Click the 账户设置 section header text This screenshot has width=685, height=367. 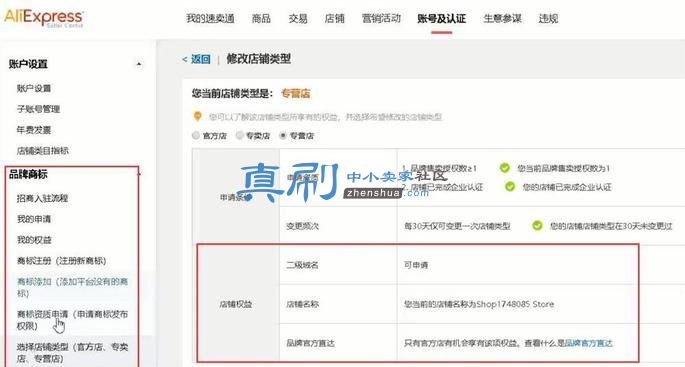28,64
